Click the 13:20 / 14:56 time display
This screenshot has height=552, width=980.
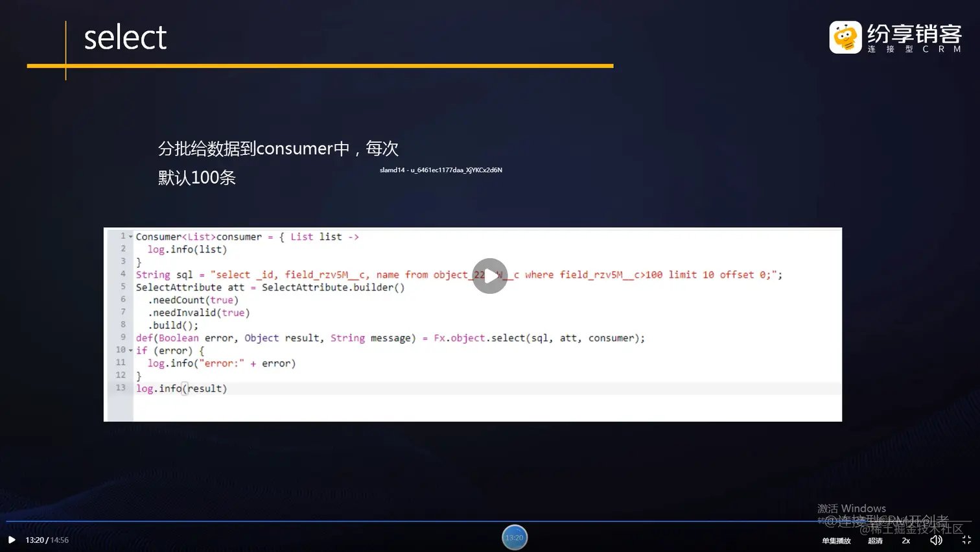[47, 540]
